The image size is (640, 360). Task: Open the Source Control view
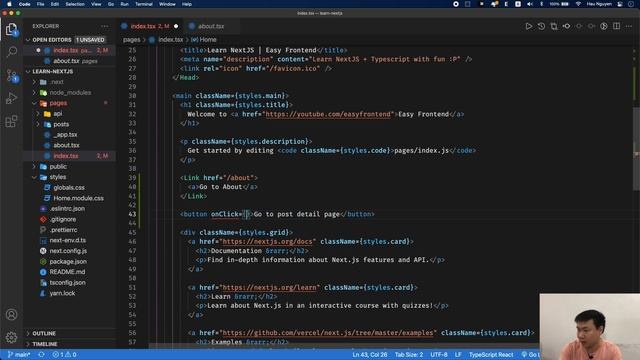11,75
